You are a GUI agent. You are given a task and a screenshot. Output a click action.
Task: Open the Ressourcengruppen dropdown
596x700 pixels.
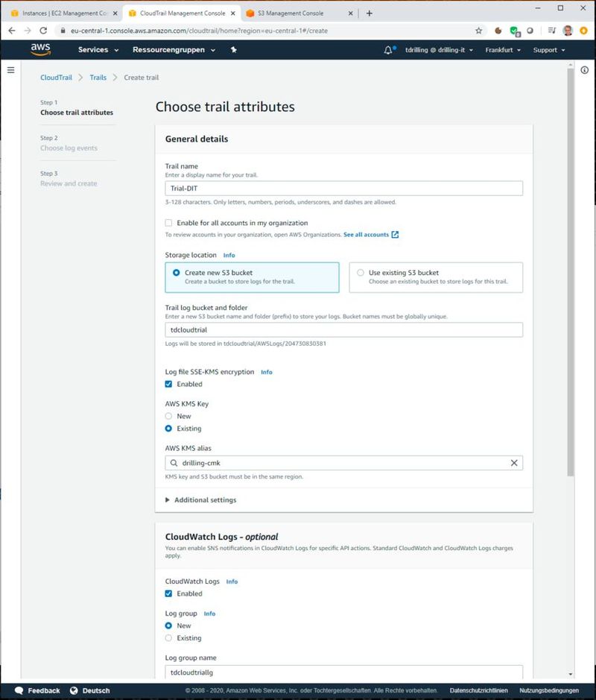coord(174,50)
